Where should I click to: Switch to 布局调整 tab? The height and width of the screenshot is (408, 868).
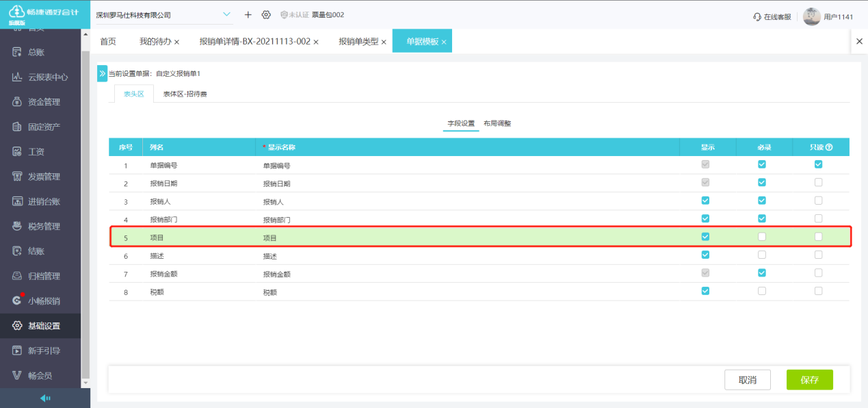pos(497,124)
